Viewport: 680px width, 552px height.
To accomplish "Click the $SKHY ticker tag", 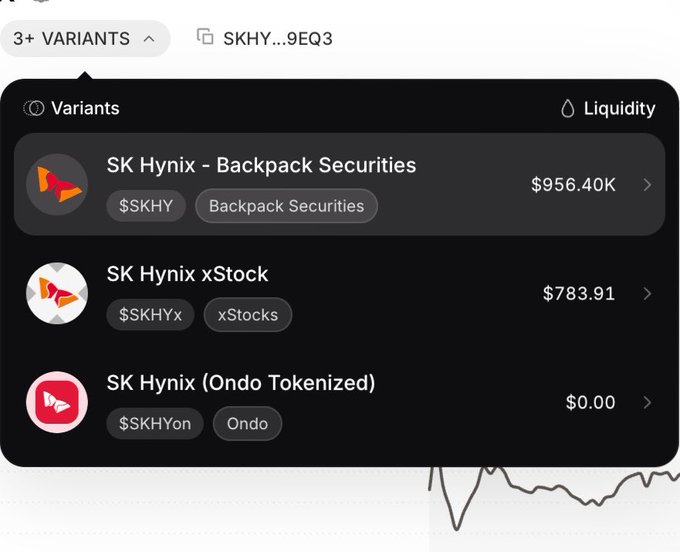I will click(x=146, y=206).
